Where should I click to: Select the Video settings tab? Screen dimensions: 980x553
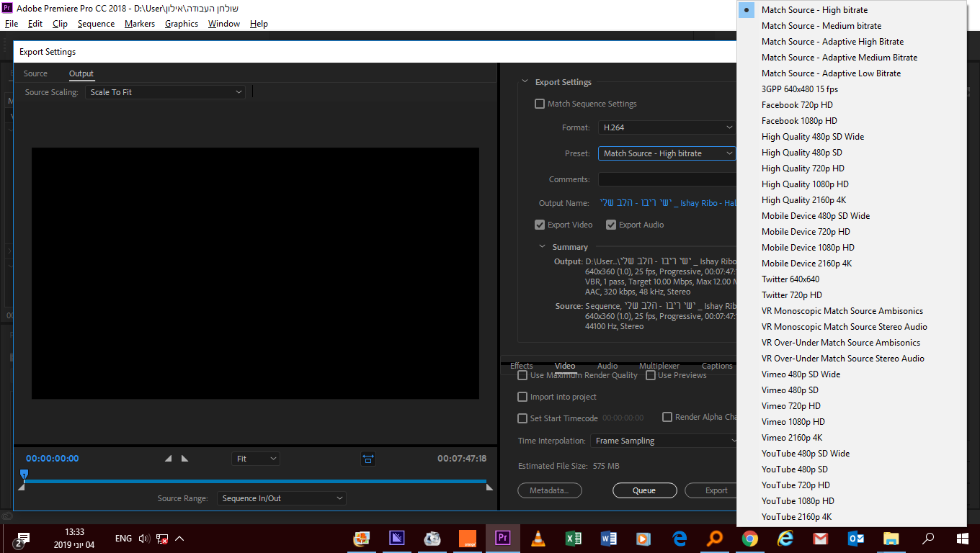[565, 366]
